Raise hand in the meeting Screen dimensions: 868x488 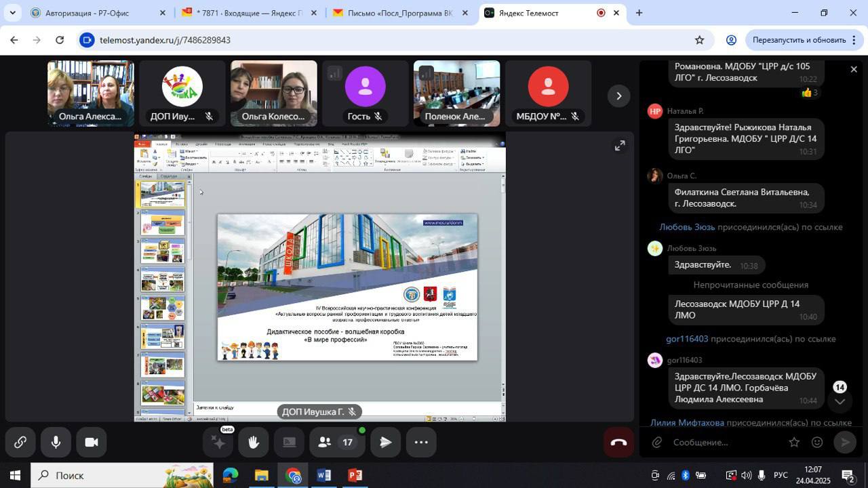pyautogui.click(x=254, y=443)
